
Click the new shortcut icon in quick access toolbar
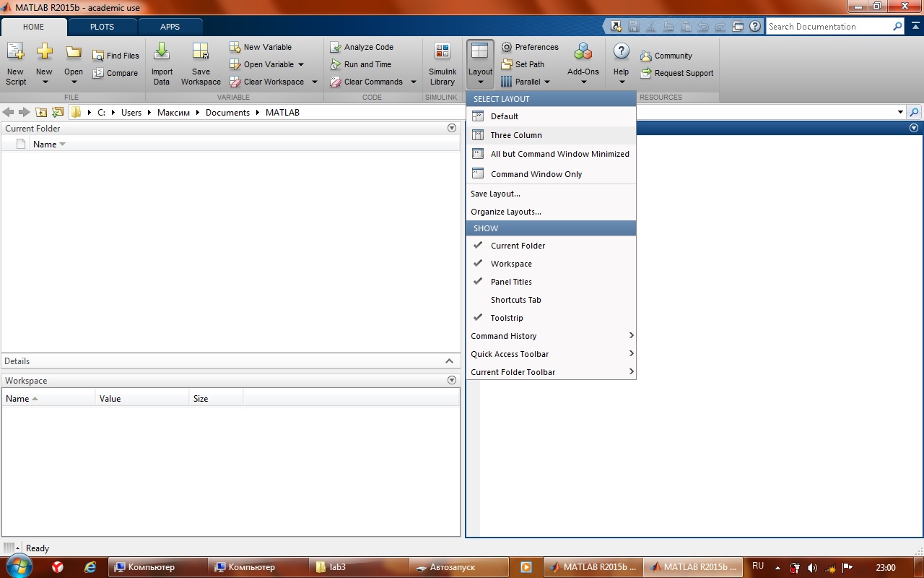click(x=616, y=27)
